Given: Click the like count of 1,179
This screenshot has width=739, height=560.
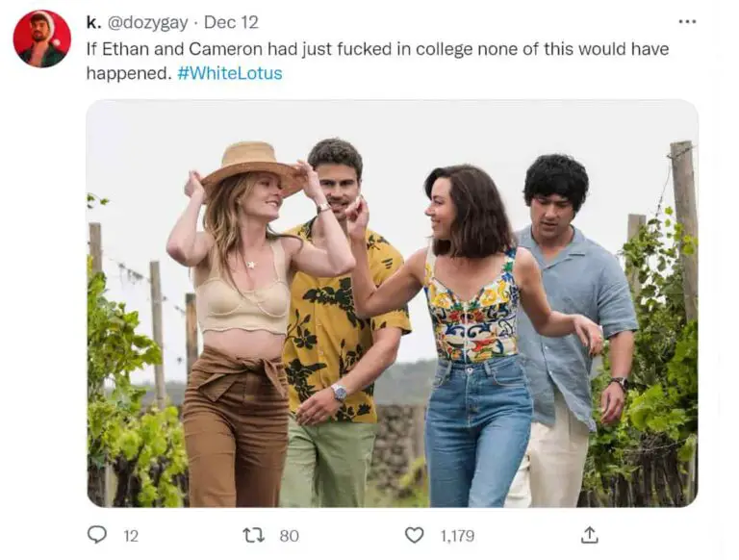Looking at the screenshot, I should [x=459, y=536].
